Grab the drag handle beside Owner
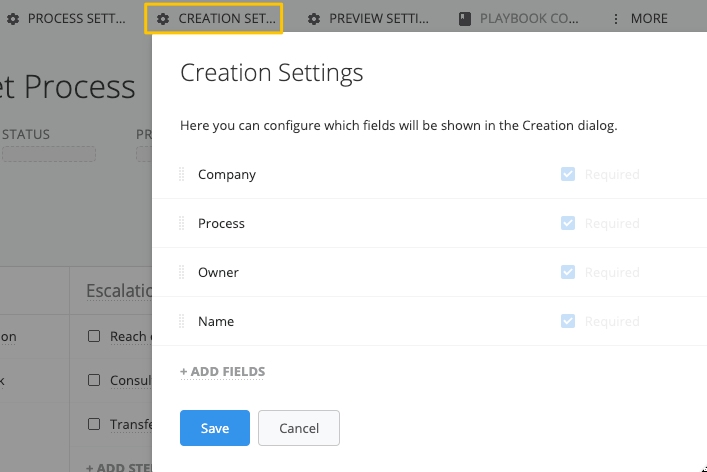This screenshot has height=472, width=707. coord(182,272)
